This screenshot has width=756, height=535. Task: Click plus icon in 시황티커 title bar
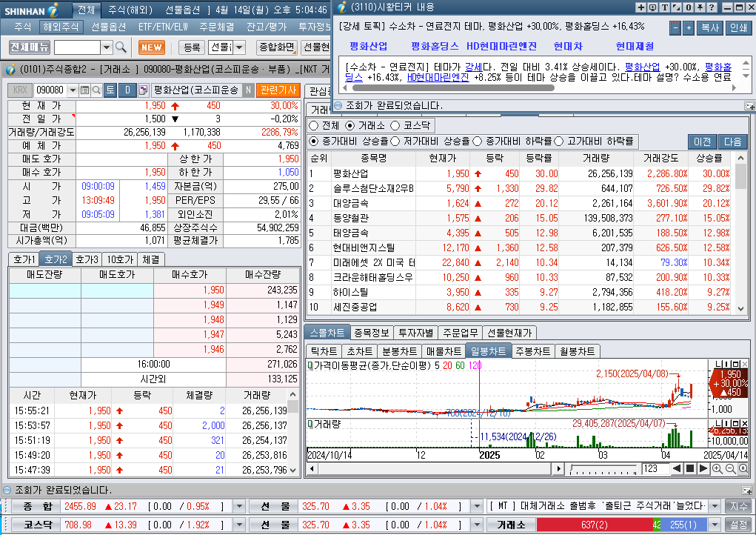640,7
